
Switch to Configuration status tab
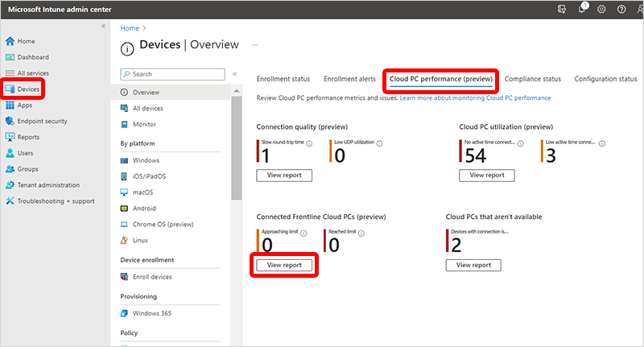(606, 79)
